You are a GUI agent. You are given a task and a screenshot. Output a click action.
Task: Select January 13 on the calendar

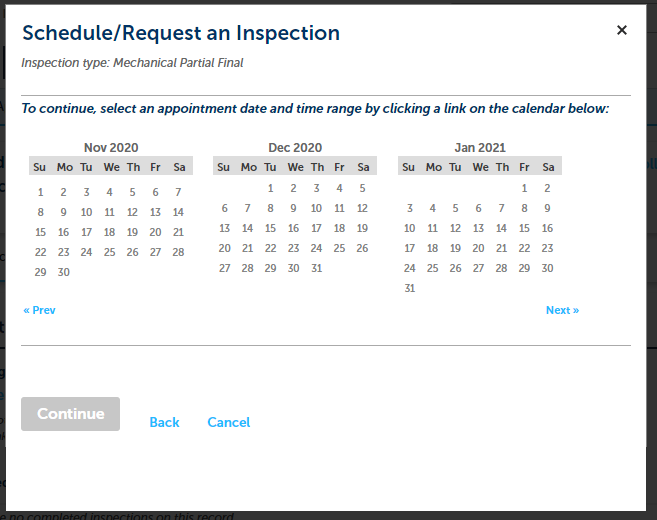pos(478,228)
